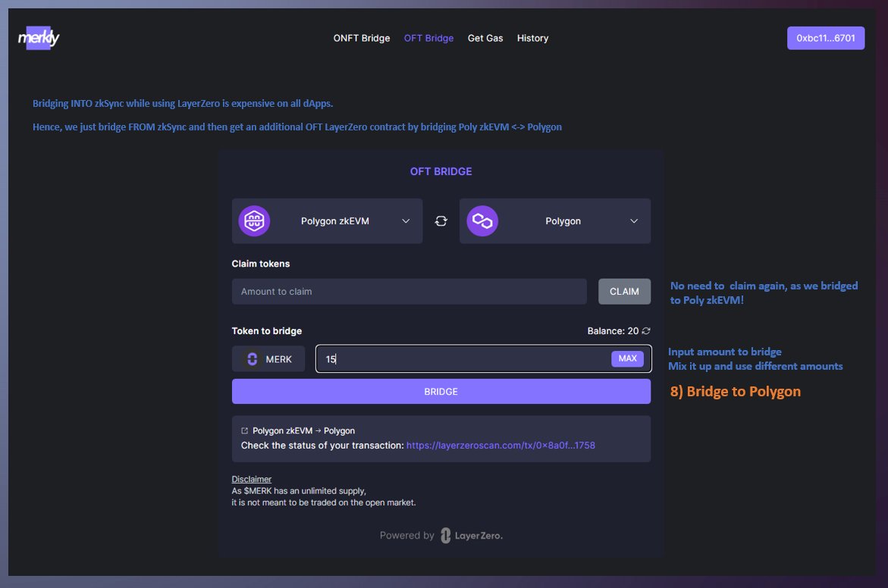Viewport: 888px width, 588px height.
Task: Click the 'Balance: 20' text
Action: 613,330
